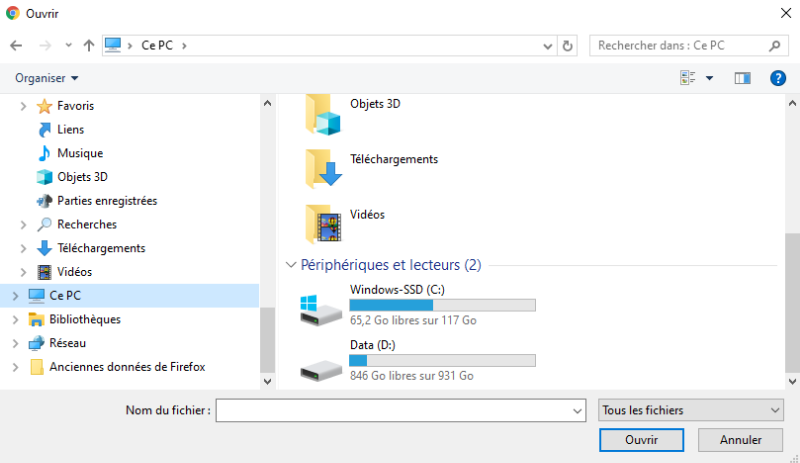Select Parties enregistrées in the tree

[107, 201]
